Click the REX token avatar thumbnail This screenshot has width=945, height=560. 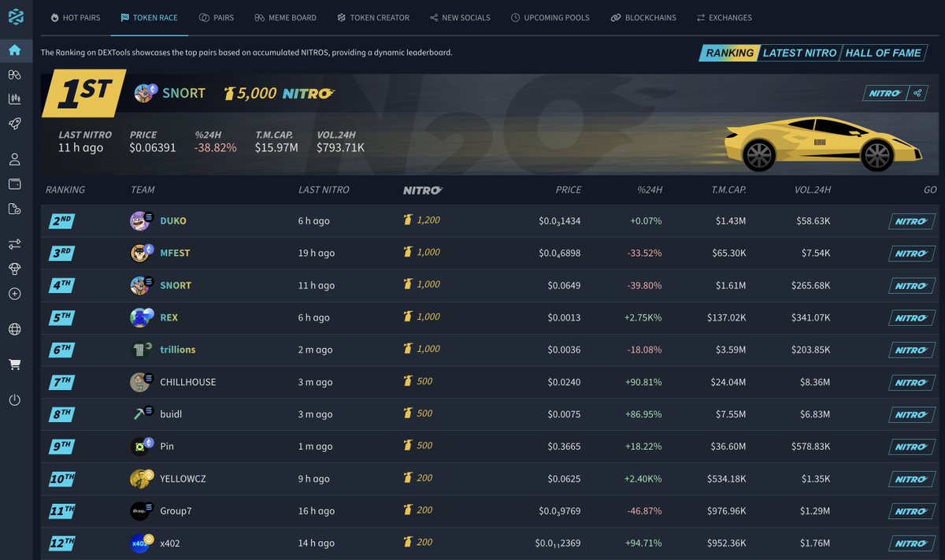(x=141, y=317)
